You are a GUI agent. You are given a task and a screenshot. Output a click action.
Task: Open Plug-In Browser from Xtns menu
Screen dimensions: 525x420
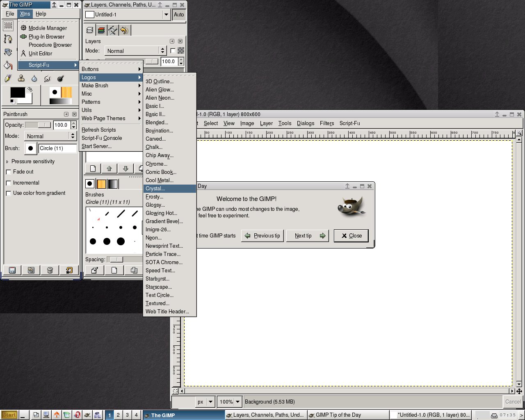point(48,37)
